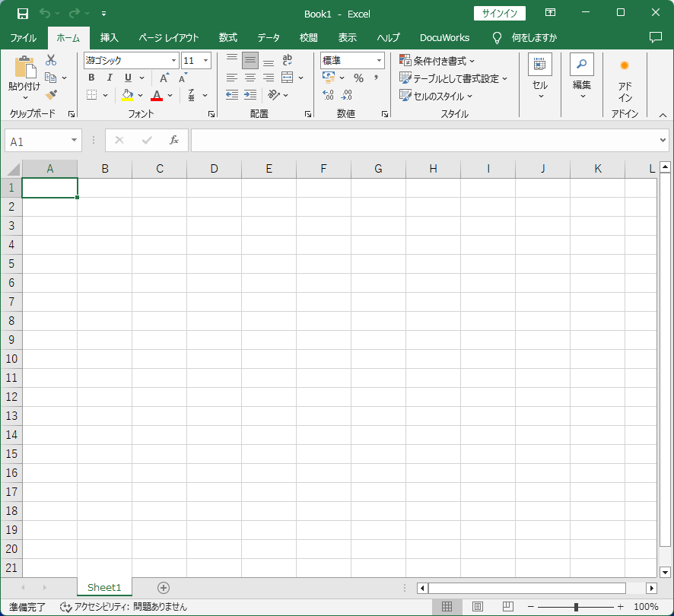Click the Wrap Text icon
Image resolution: width=674 pixels, height=616 pixels.
[x=287, y=60]
